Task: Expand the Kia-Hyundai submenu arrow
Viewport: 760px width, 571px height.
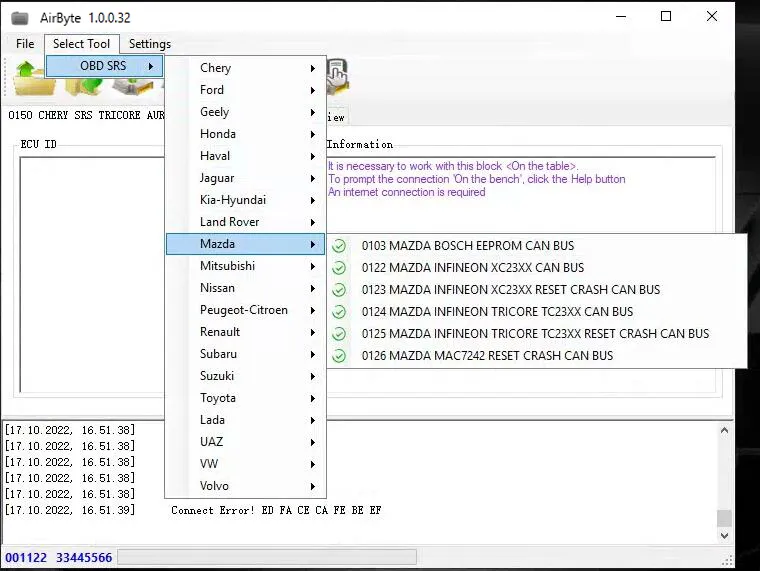Action: pos(312,200)
